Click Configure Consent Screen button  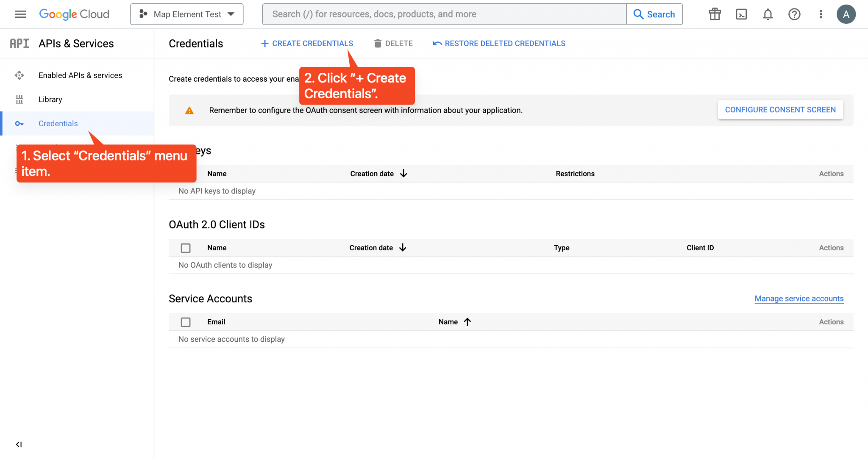point(780,110)
